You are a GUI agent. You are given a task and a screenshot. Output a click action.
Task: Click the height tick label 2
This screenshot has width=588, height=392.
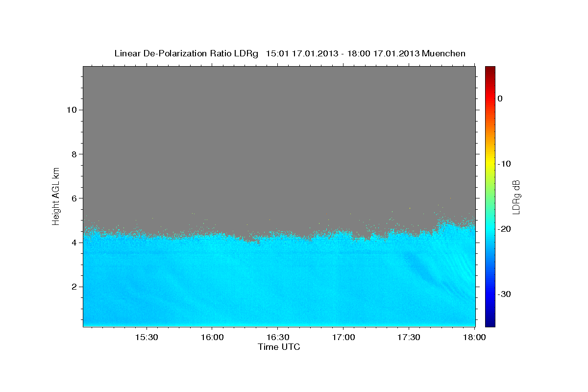point(73,287)
